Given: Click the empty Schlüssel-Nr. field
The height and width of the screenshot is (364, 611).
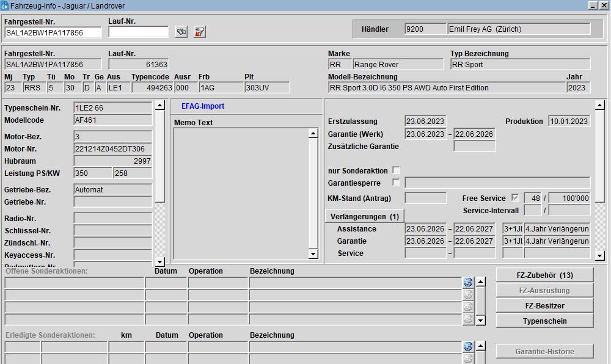Looking at the screenshot, I should pyautogui.click(x=112, y=230).
